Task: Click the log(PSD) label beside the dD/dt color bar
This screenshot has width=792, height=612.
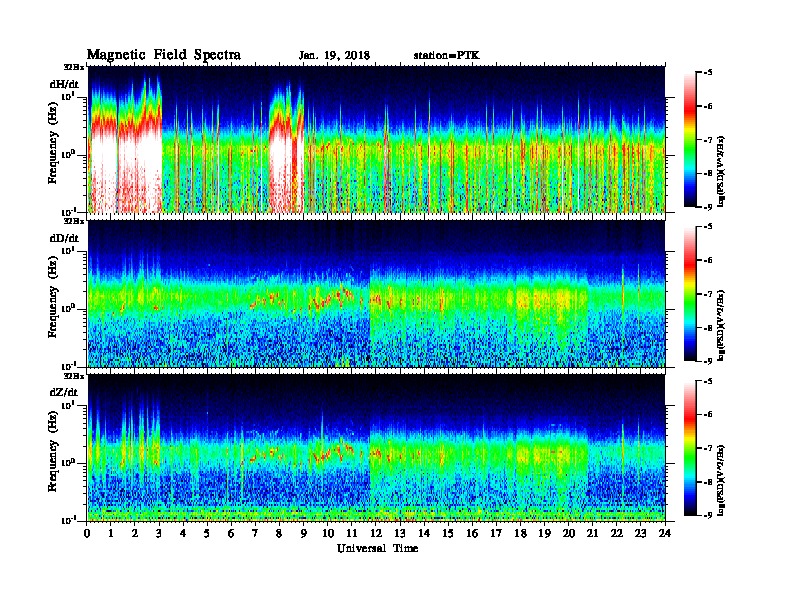Action: point(722,326)
